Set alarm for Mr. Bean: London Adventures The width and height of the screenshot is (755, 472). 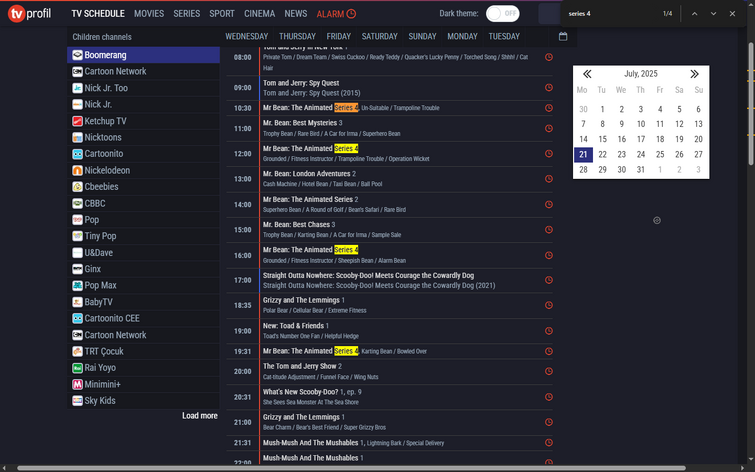point(548,179)
